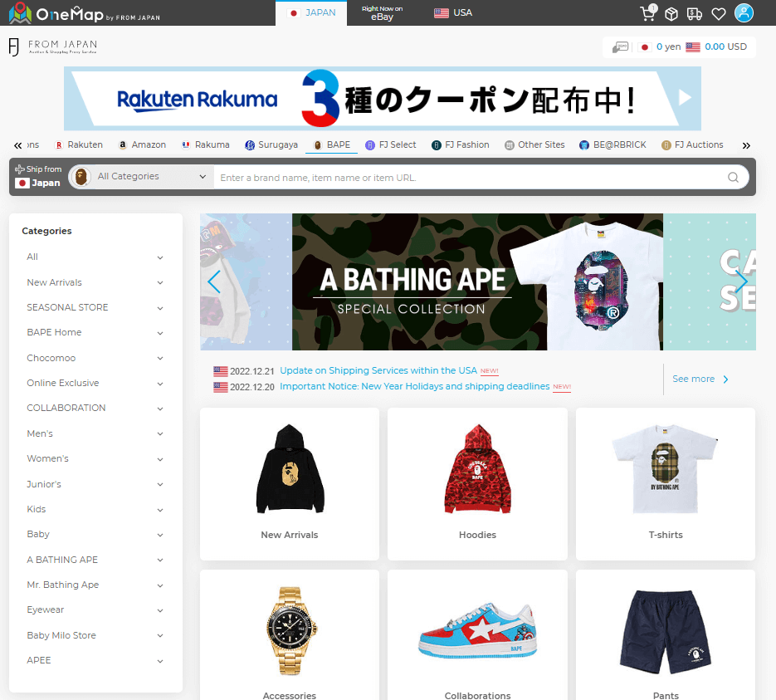Open the Accessories watch card
776x700 pixels.
(x=290, y=635)
